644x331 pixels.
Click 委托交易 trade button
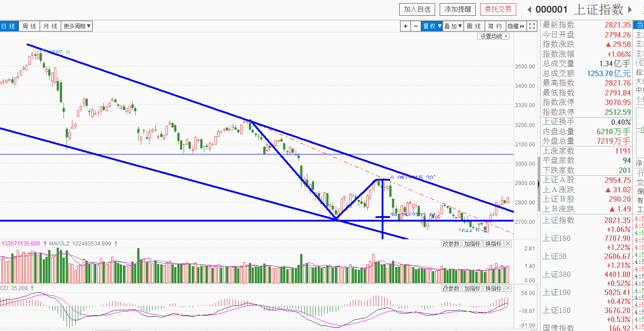click(x=498, y=9)
